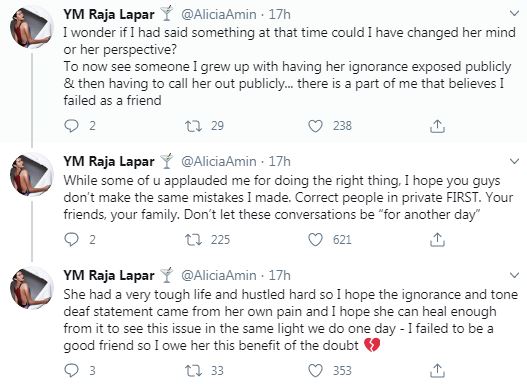Retweet the tweet with 33 retweets
This screenshot has width=527, height=384.
click(x=193, y=371)
